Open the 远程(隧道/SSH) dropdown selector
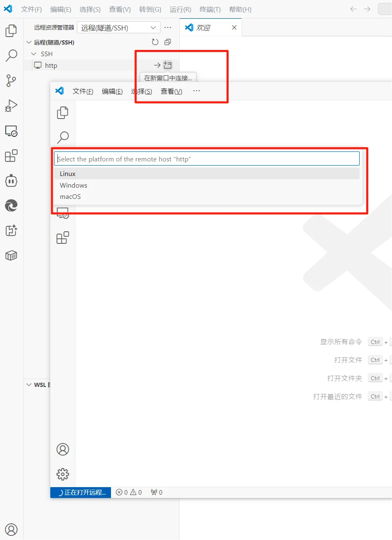 tap(118, 27)
